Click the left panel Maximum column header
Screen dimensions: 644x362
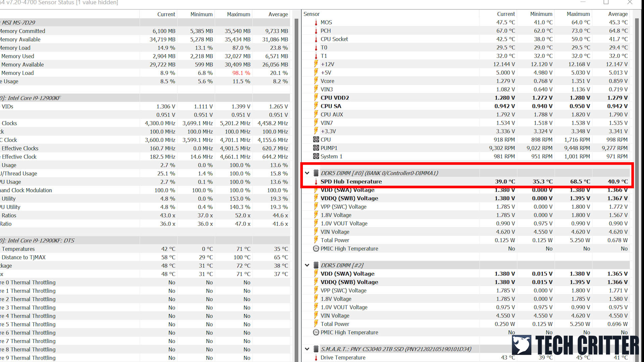pos(233,14)
